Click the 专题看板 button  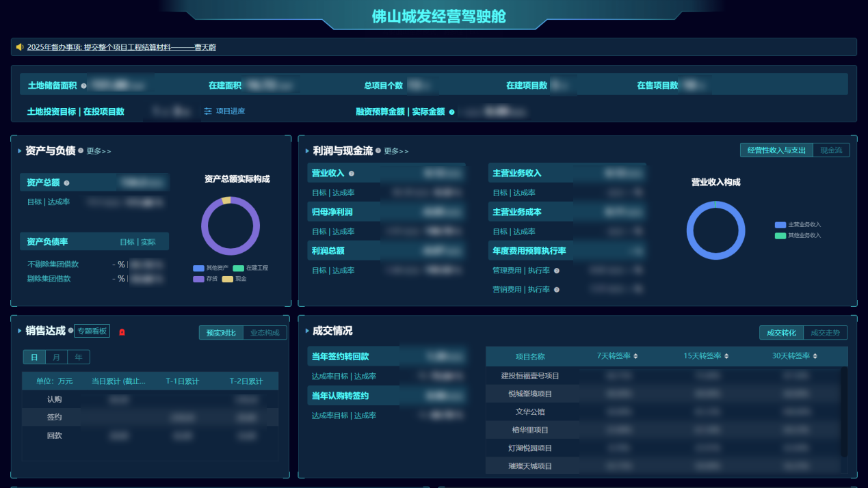tap(92, 331)
